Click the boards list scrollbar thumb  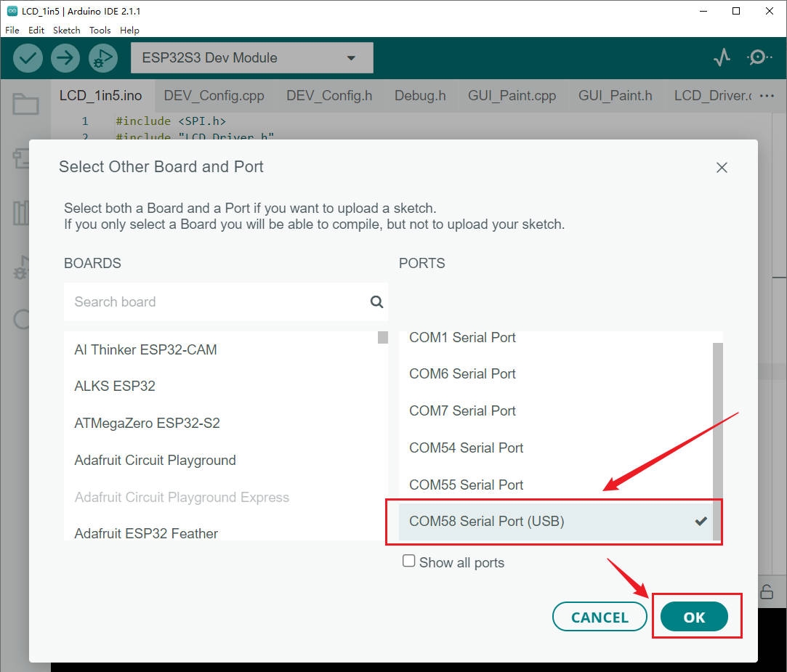382,337
